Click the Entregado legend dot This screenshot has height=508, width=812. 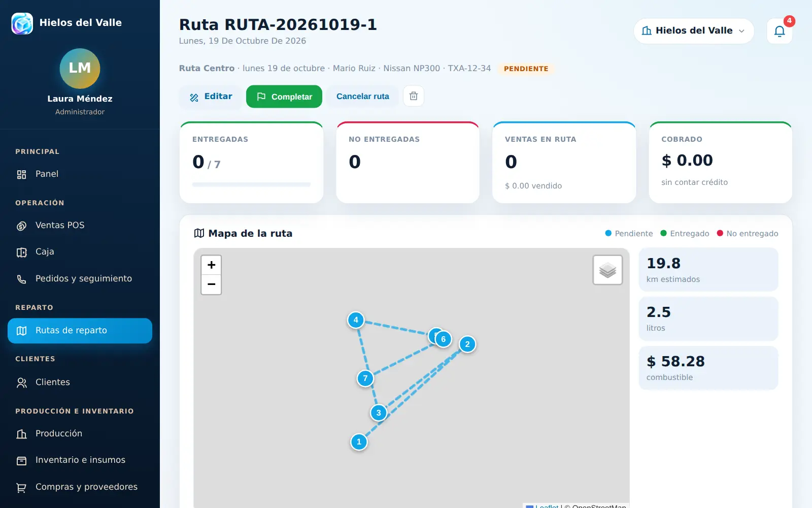pos(663,233)
